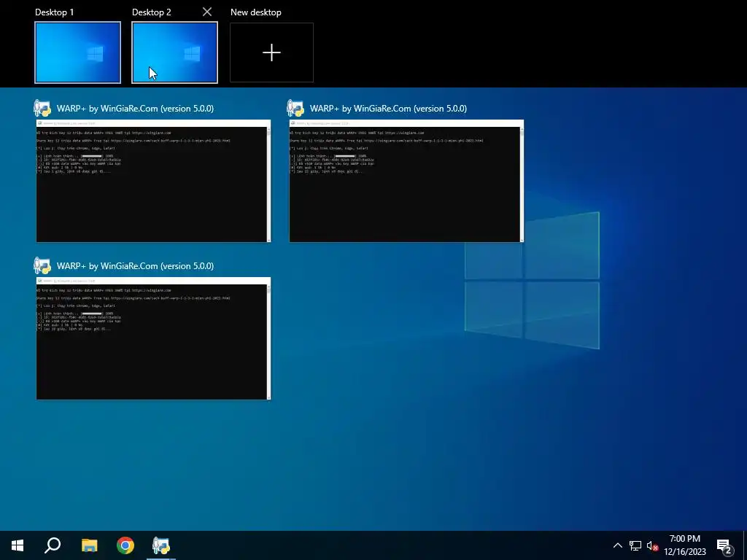Image resolution: width=747 pixels, height=560 pixels.
Task: Open the network status tray icon
Action: (635, 545)
